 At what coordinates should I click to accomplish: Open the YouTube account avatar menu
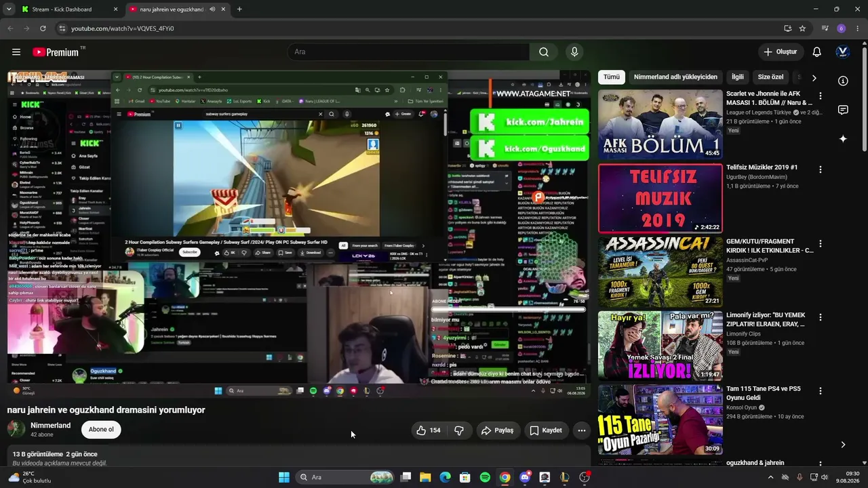pyautogui.click(x=843, y=52)
